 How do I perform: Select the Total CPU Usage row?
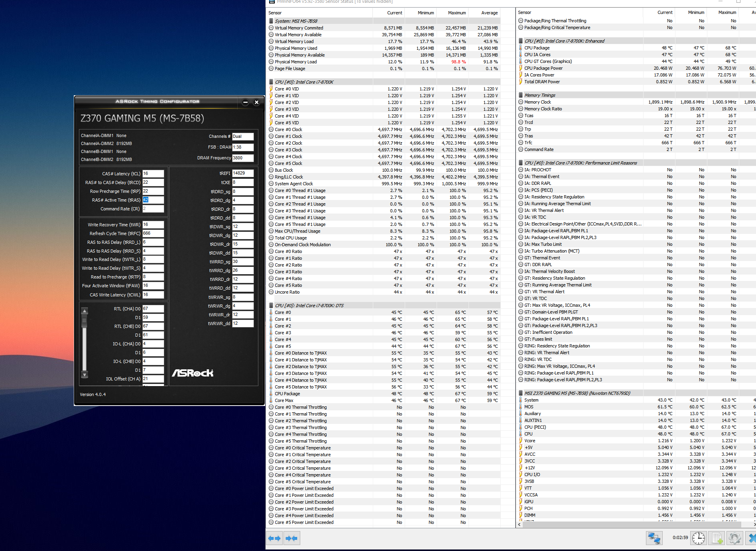tap(384, 238)
